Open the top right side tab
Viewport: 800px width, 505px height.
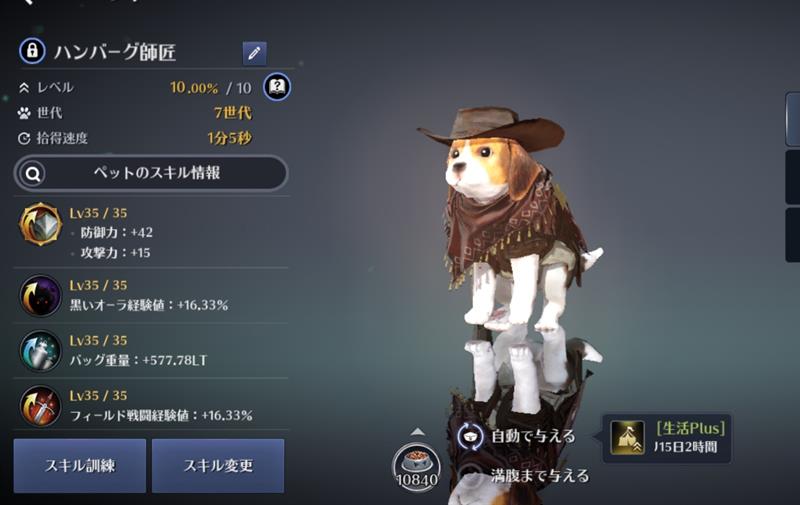(x=793, y=119)
